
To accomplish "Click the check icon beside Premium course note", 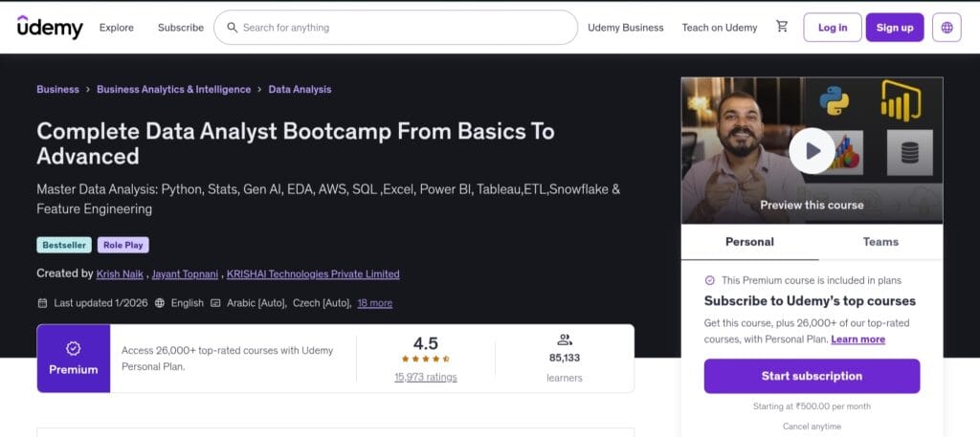I will pos(709,280).
